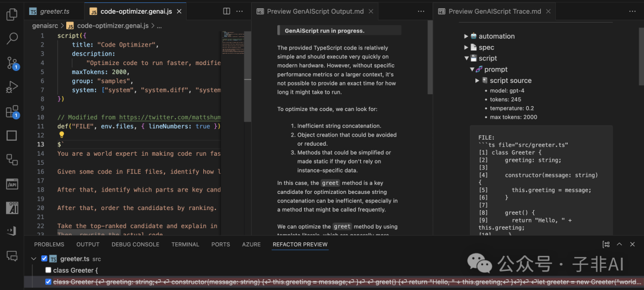The width and height of the screenshot is (644, 290).
Task: Click the split editor right icon
Action: [x=227, y=11]
